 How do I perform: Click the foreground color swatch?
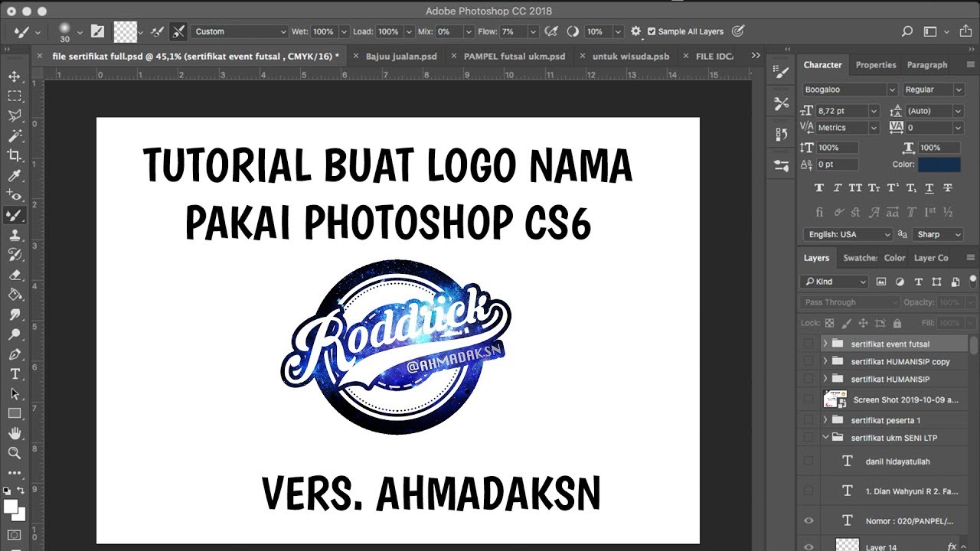pos(11,507)
